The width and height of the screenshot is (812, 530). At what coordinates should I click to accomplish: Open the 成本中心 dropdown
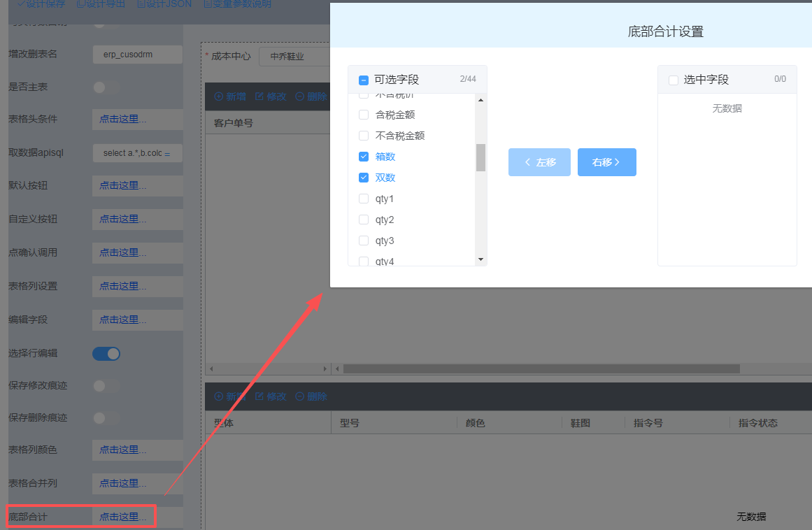[x=294, y=57]
